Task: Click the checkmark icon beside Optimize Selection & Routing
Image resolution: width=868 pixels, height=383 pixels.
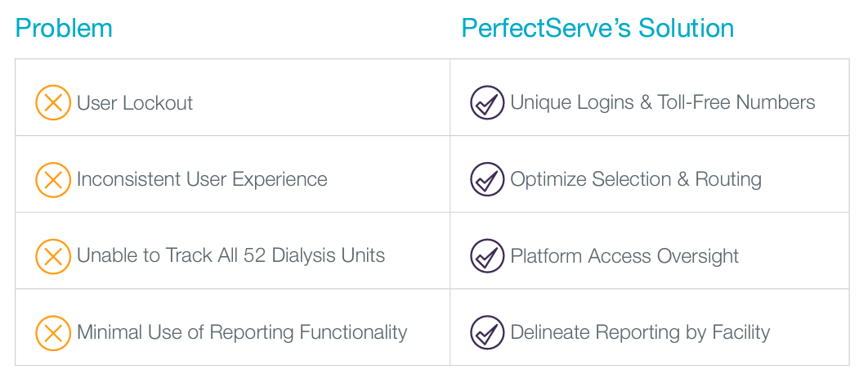Action: pos(487,179)
